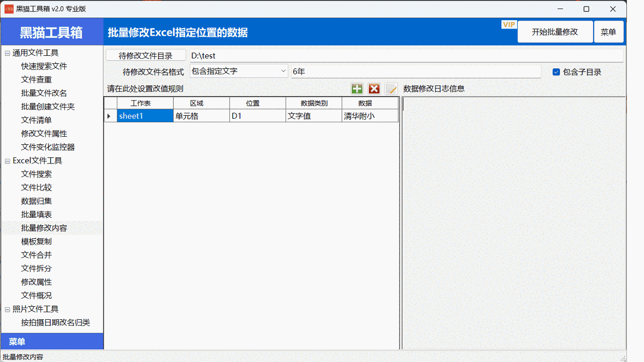Image resolution: width=644 pixels, height=362 pixels.
Task: Click the D:\test directory path field
Action: (x=407, y=55)
